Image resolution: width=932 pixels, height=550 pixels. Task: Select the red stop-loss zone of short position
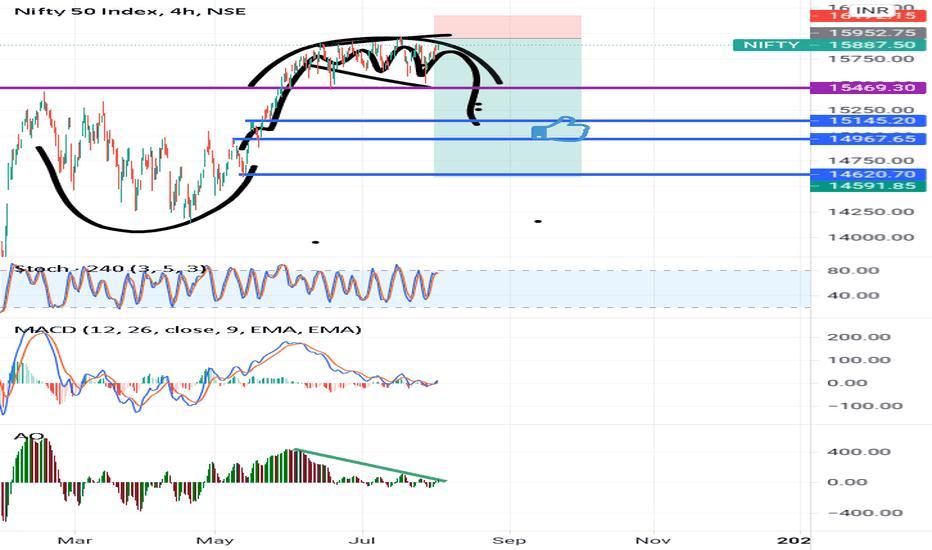click(508, 27)
